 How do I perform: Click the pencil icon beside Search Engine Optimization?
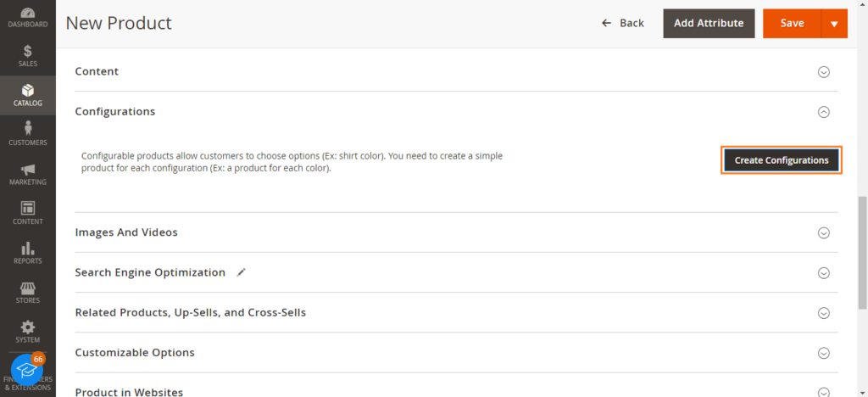pos(241,272)
